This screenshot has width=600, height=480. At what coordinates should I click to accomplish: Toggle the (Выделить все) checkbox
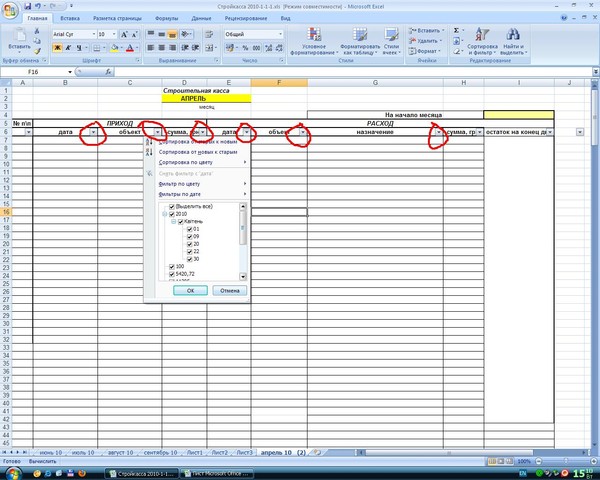(x=171, y=207)
